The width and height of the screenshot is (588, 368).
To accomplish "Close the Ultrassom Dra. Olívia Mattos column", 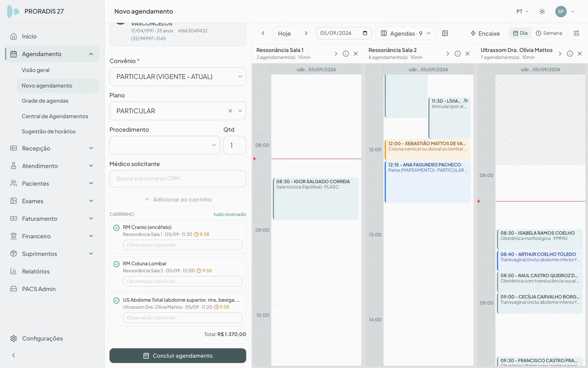I will [x=580, y=54].
